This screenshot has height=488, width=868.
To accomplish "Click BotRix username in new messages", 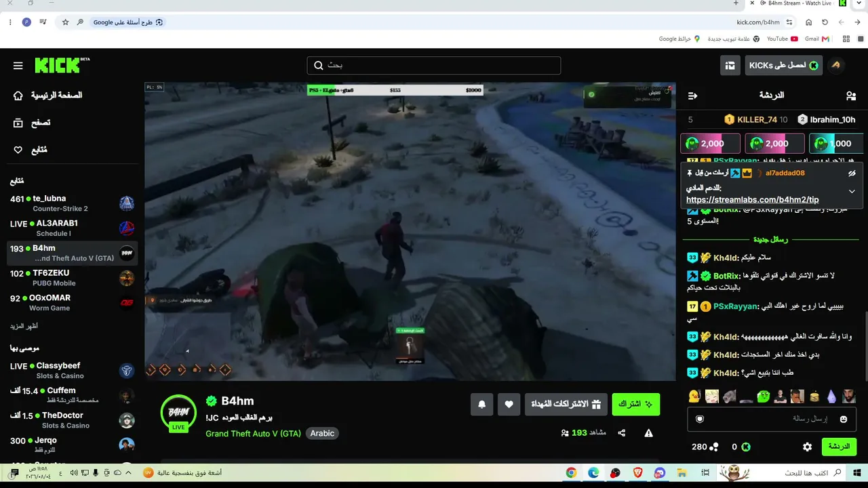I will click(727, 277).
